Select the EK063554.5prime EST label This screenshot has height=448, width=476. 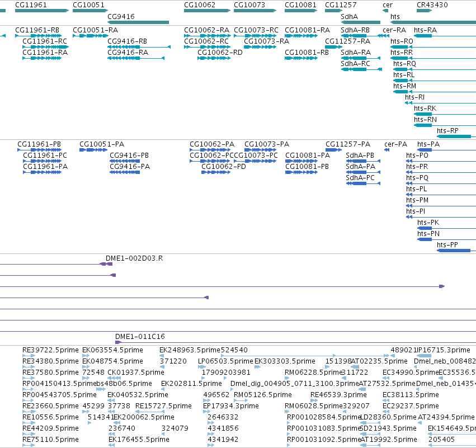tap(112, 350)
